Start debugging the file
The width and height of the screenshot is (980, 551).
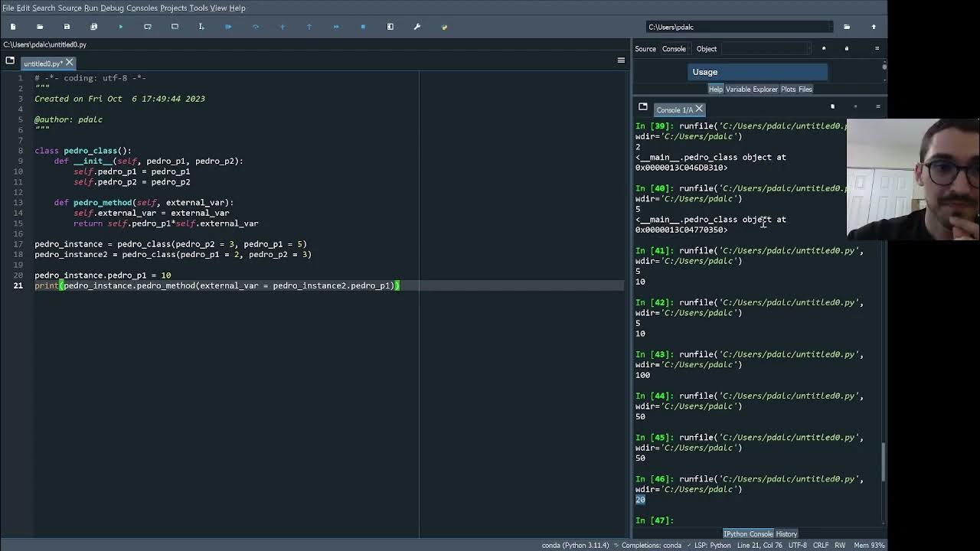coord(228,27)
